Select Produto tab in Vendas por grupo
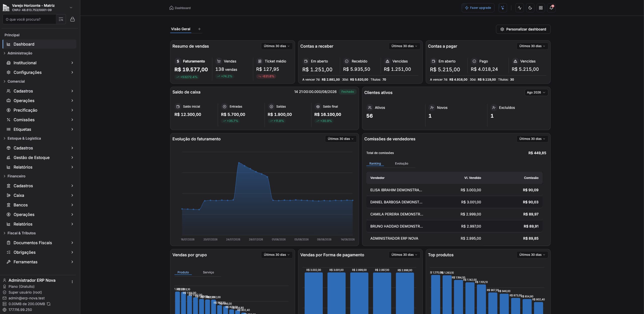644x314 pixels. click(183, 272)
